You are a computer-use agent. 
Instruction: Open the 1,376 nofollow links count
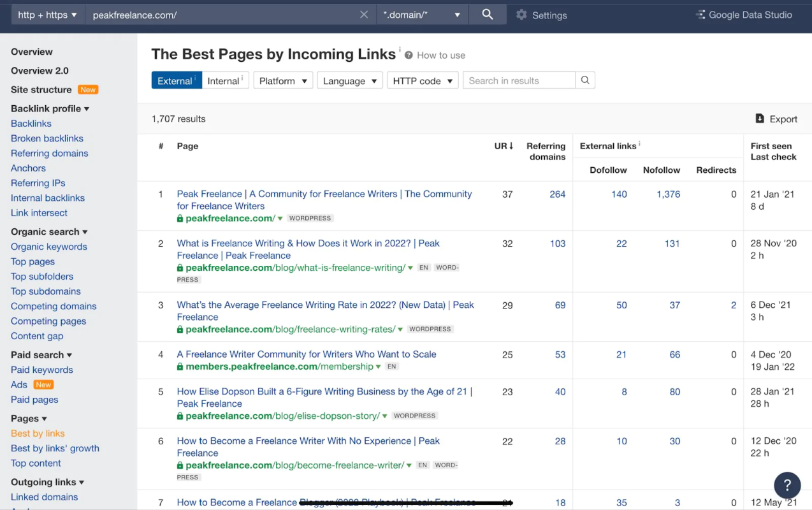click(669, 194)
